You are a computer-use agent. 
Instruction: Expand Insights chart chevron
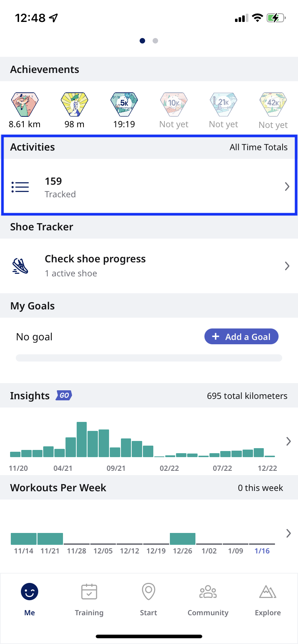pos(288,441)
